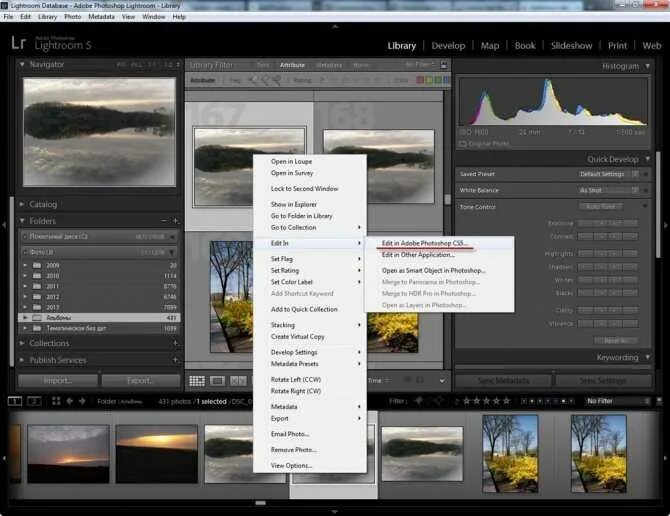Click the Sync Metadata button
The image size is (670, 516).
point(503,380)
